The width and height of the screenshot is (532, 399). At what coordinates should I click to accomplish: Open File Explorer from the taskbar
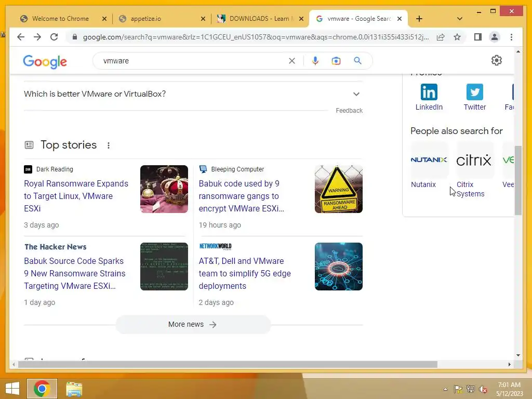74,389
